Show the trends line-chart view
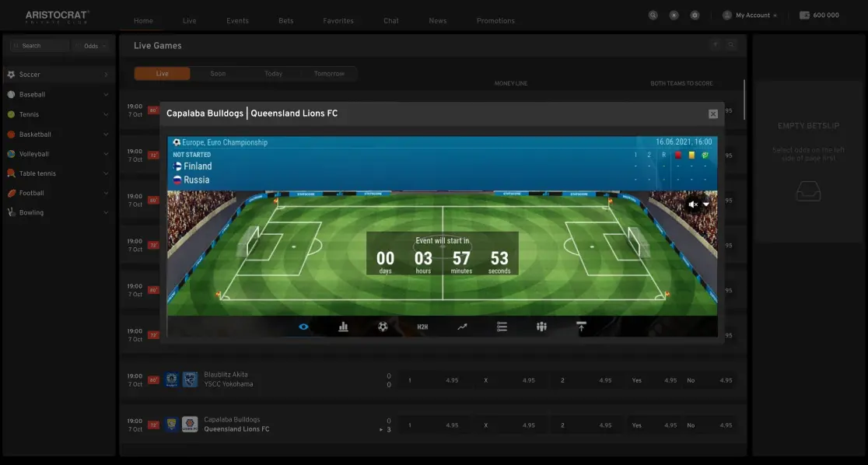This screenshot has width=868, height=465. (461, 327)
